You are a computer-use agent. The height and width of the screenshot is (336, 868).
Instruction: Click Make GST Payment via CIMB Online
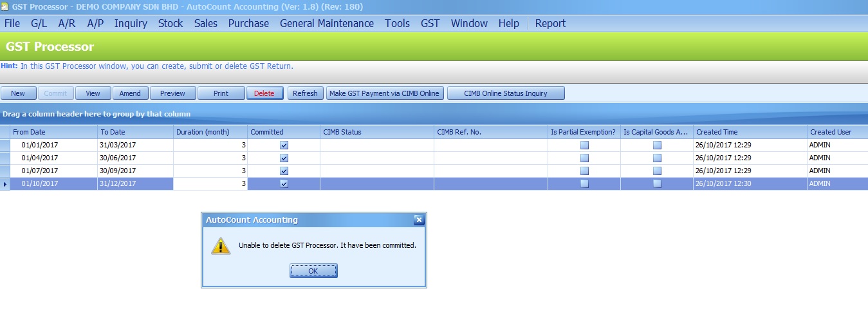tap(384, 93)
